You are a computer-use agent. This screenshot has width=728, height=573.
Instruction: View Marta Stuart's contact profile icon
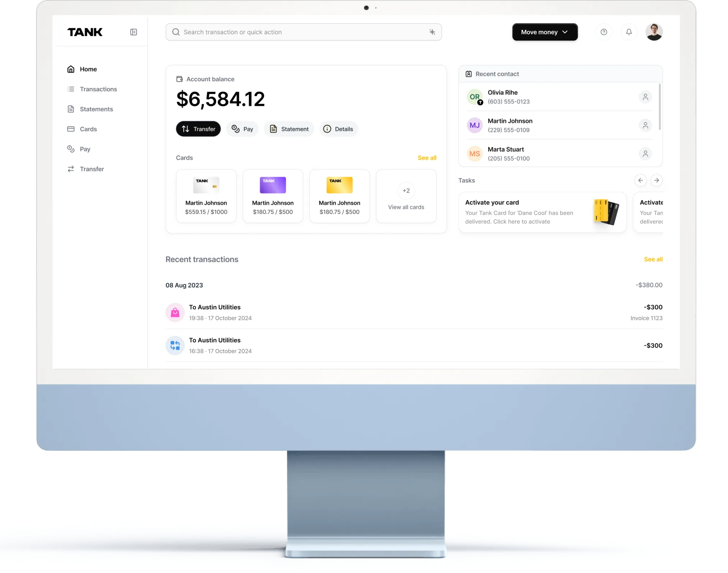click(645, 154)
